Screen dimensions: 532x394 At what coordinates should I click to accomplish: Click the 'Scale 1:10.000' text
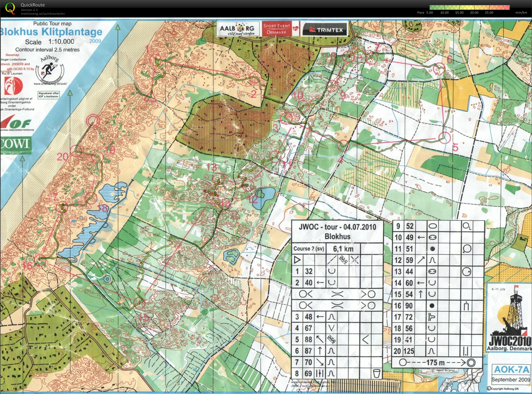coord(50,42)
